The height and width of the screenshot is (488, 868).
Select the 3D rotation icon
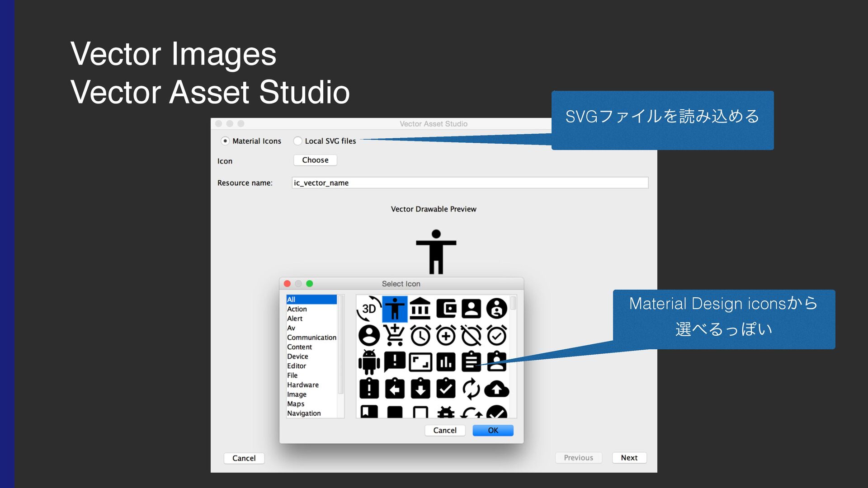click(369, 309)
